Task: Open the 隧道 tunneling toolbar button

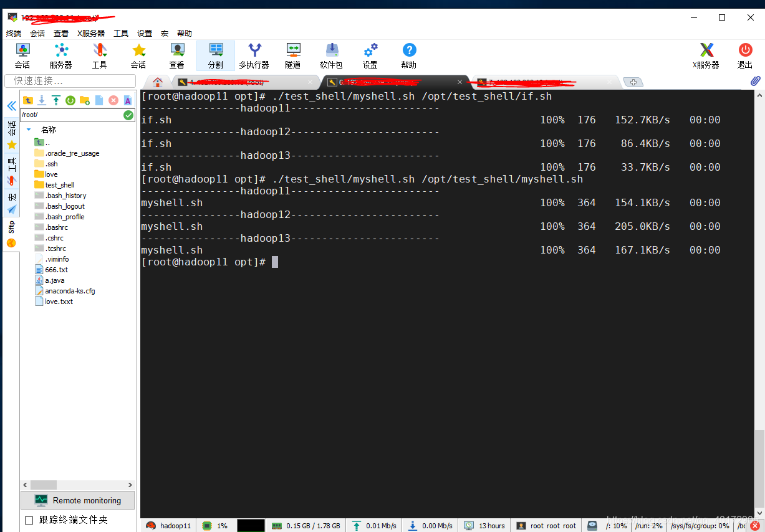Action: click(293, 55)
